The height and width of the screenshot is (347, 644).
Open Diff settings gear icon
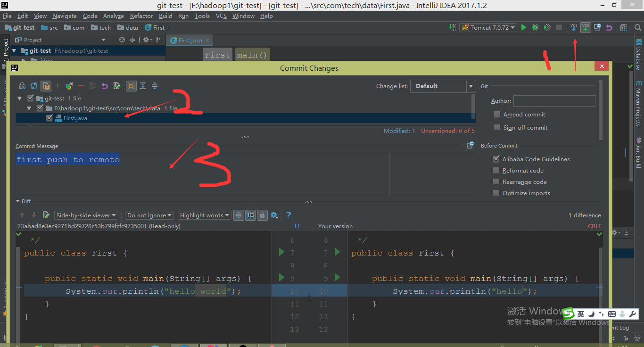pos(274,215)
